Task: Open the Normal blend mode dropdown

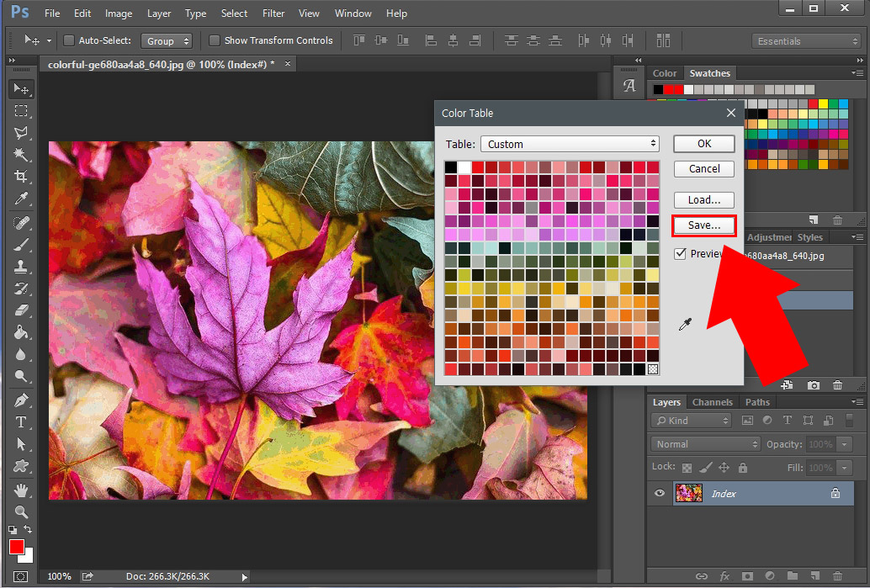Action: click(705, 444)
